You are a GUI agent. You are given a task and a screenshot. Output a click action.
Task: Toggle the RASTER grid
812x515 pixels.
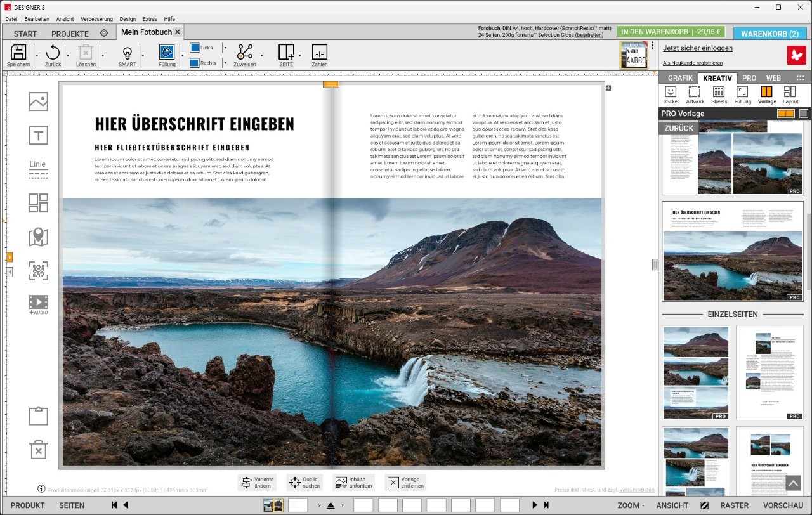coord(735,505)
